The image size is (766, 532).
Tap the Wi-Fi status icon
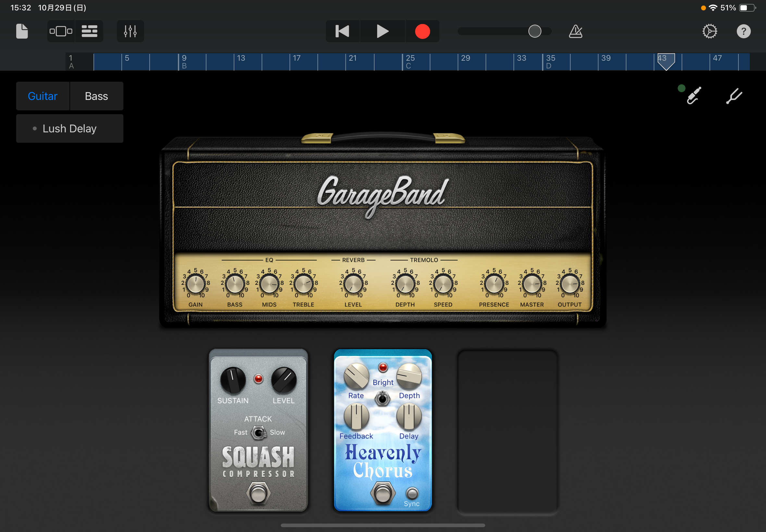713,8
